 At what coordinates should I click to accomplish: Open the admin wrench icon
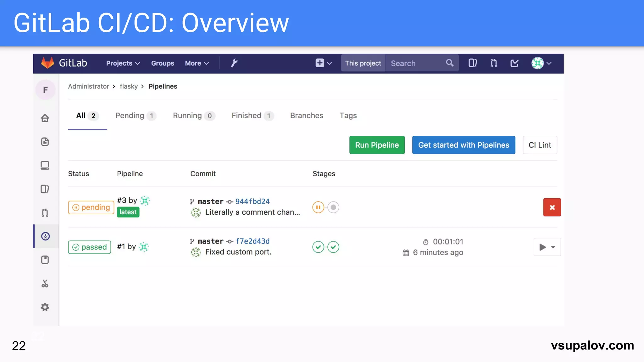pos(234,63)
